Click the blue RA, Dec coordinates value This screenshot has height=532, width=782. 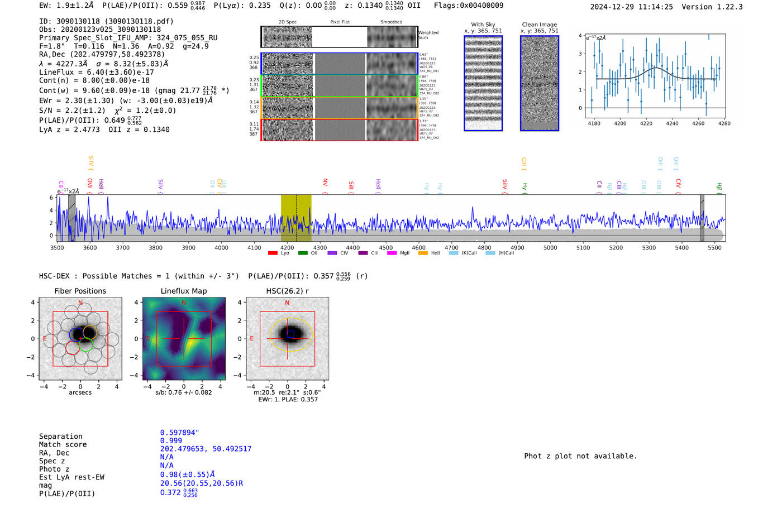pyautogui.click(x=206, y=449)
